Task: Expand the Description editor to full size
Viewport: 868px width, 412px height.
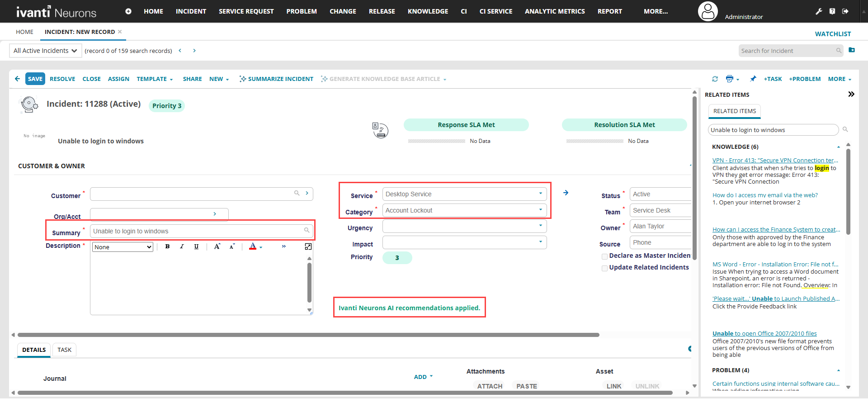Action: point(308,246)
